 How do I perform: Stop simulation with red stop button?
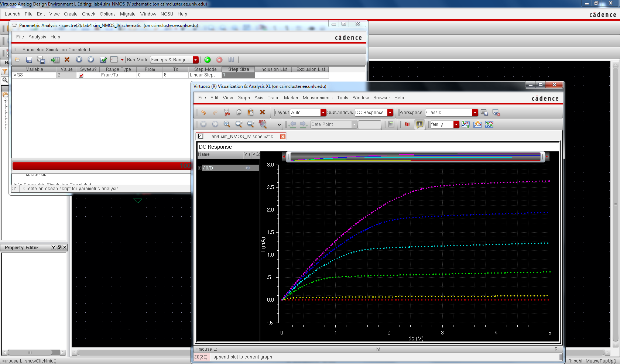click(x=219, y=59)
